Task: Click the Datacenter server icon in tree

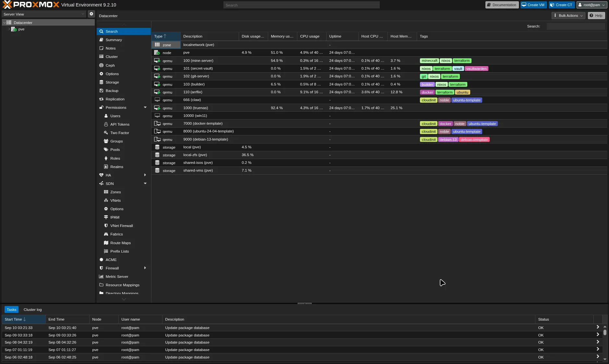Action: click(x=9, y=23)
